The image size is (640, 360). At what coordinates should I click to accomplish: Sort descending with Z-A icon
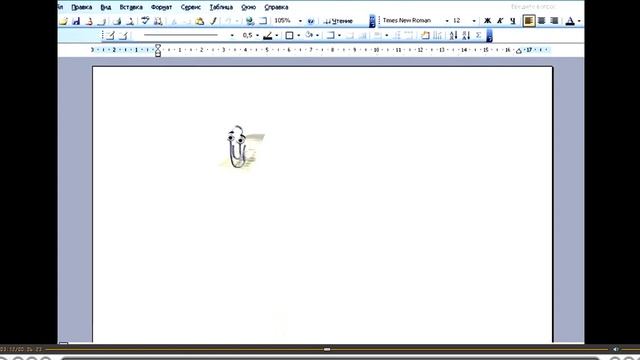[466, 36]
